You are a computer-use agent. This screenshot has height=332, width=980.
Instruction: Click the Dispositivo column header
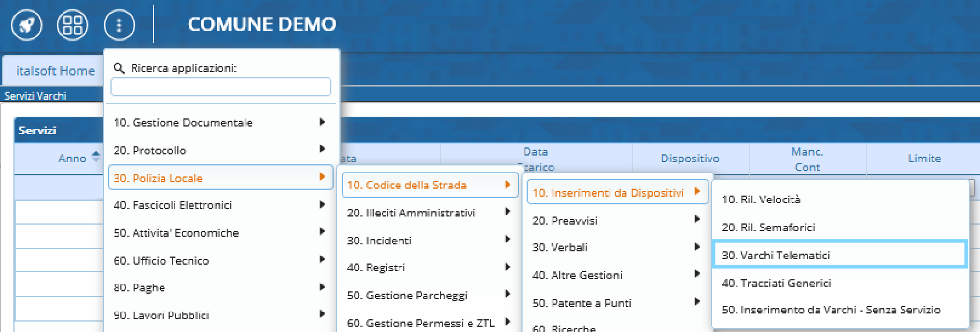pyautogui.click(x=690, y=158)
